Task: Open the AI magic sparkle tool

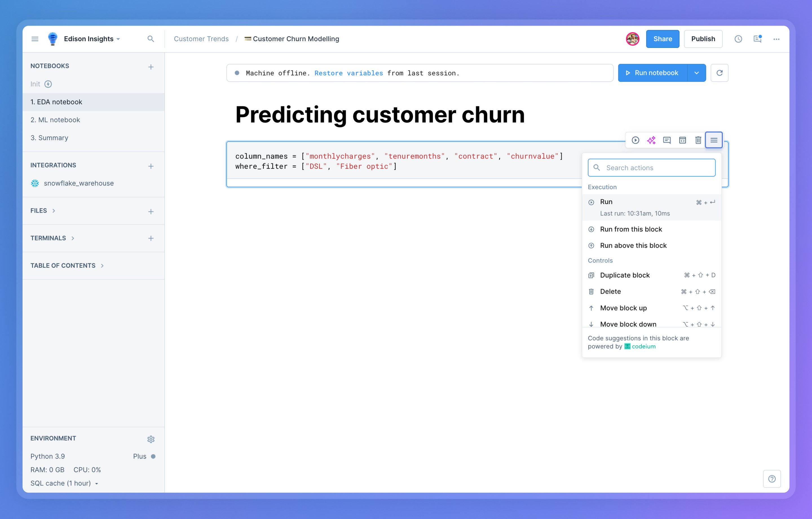Action: point(651,140)
